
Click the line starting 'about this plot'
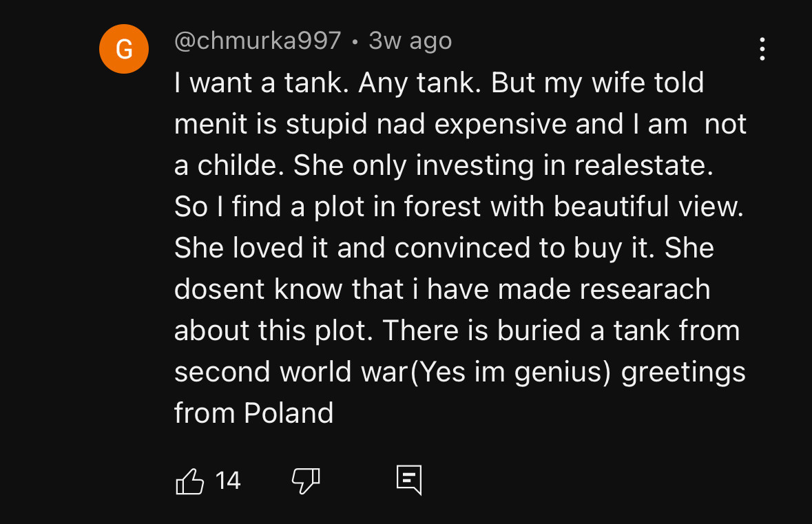457,331
